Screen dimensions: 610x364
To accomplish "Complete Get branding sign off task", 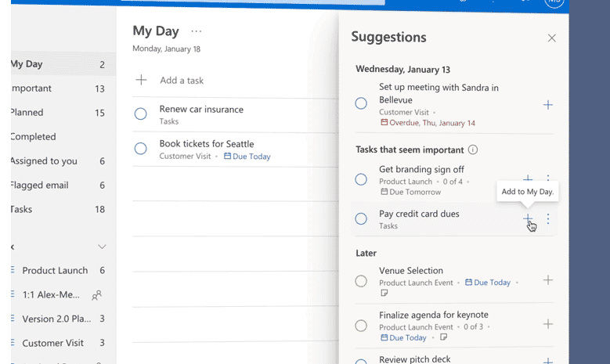I will pos(361,179).
